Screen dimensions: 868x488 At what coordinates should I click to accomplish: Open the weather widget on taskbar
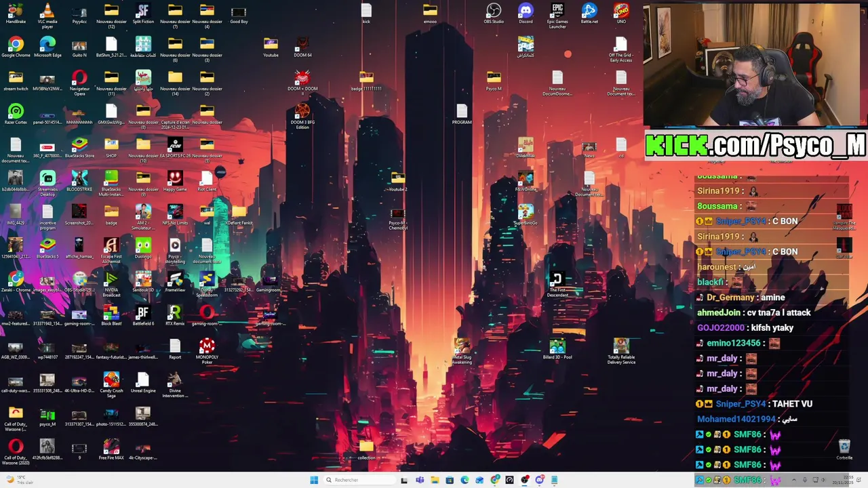(x=19, y=480)
